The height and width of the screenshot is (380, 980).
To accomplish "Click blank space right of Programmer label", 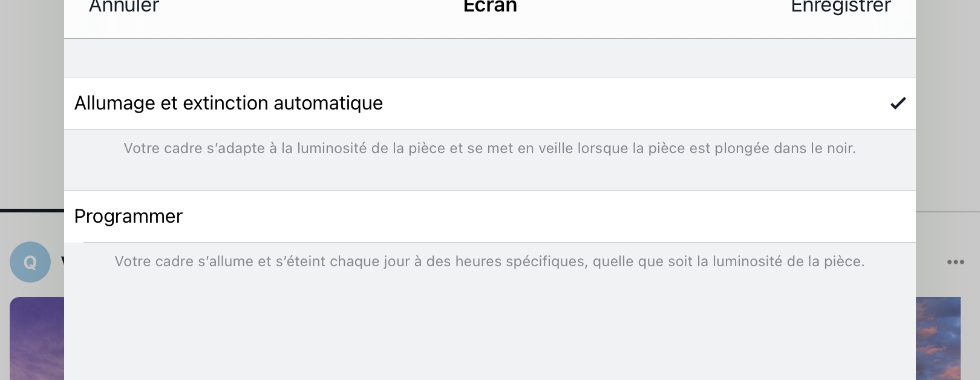I will [544, 216].
